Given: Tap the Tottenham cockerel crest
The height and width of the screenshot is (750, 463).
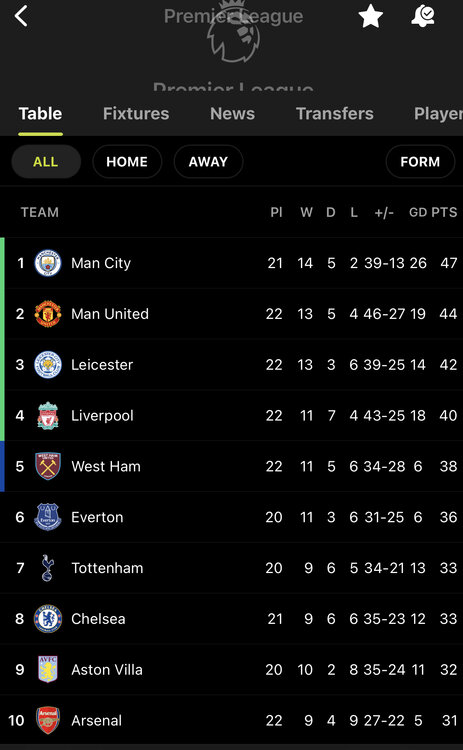Looking at the screenshot, I should [47, 568].
